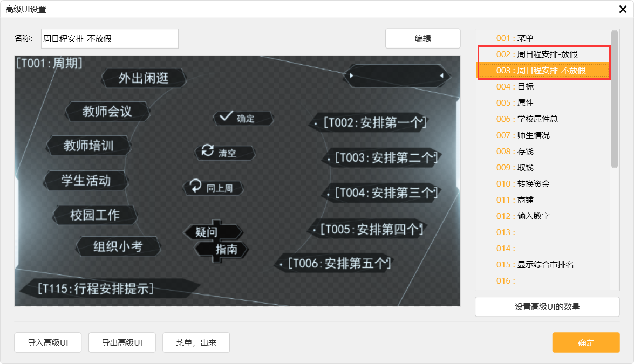Click the T002 安排第一个 slot
634x364 pixels.
[x=372, y=123]
